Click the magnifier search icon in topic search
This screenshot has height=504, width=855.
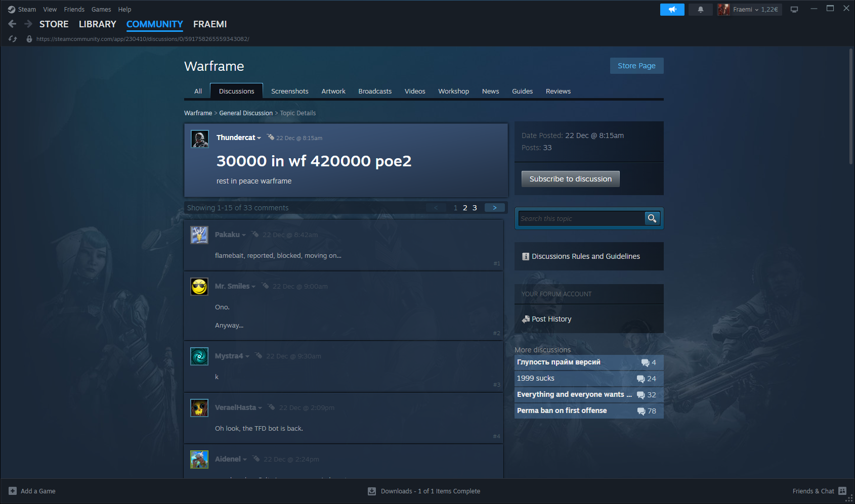(652, 218)
